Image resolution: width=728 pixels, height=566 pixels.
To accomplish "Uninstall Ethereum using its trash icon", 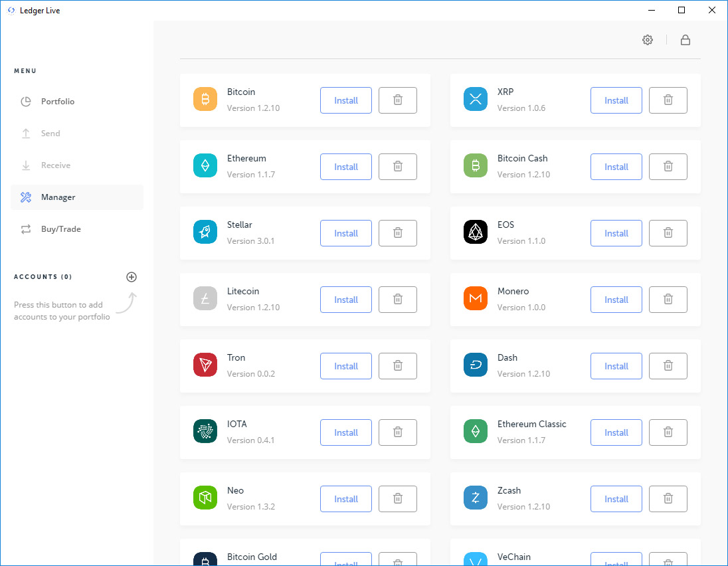I will tap(398, 167).
